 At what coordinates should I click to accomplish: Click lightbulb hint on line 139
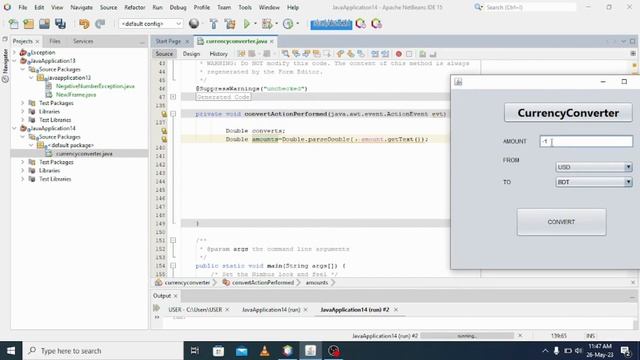[164, 139]
